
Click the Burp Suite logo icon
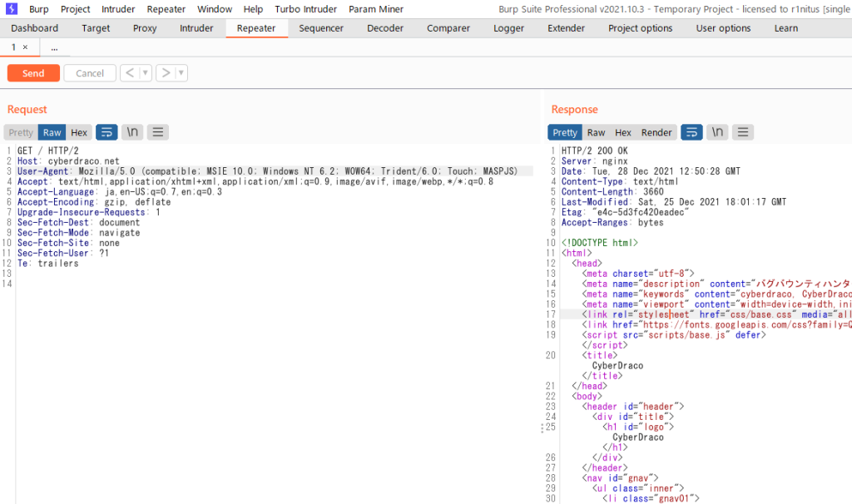tap(12, 9)
